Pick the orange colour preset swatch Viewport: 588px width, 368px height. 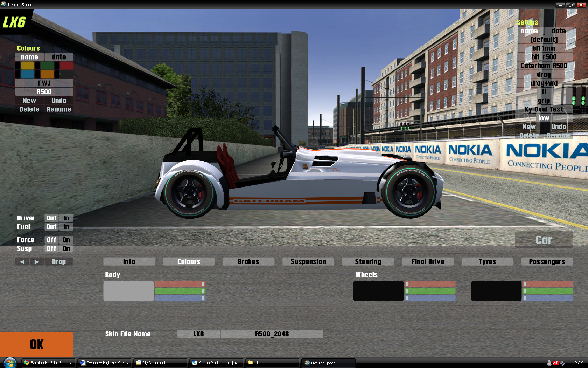coord(47,74)
